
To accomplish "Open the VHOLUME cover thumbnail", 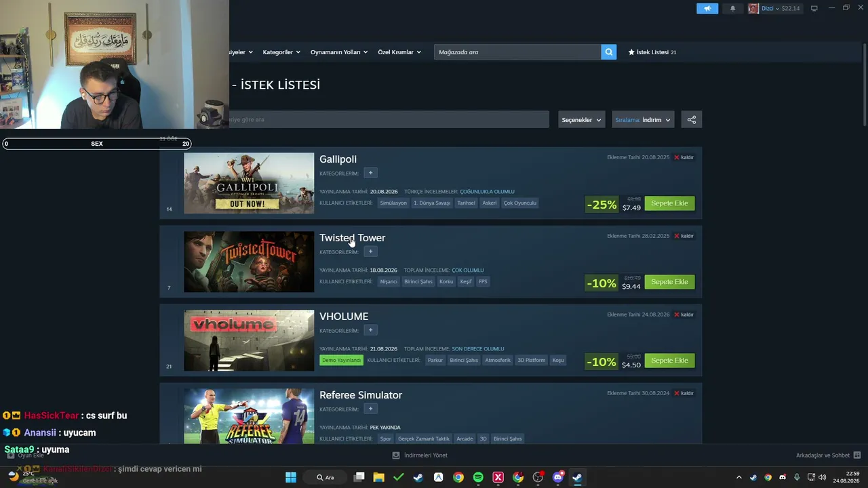I will [x=249, y=340].
